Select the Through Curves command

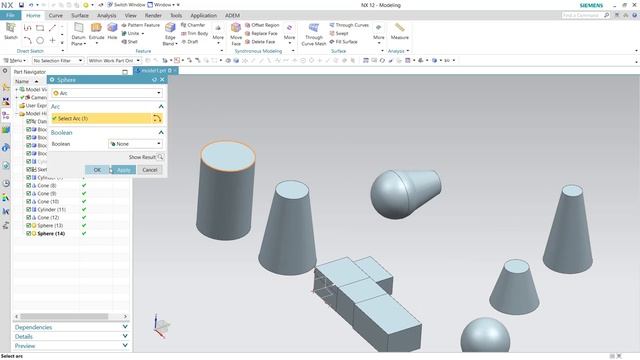tap(349, 25)
